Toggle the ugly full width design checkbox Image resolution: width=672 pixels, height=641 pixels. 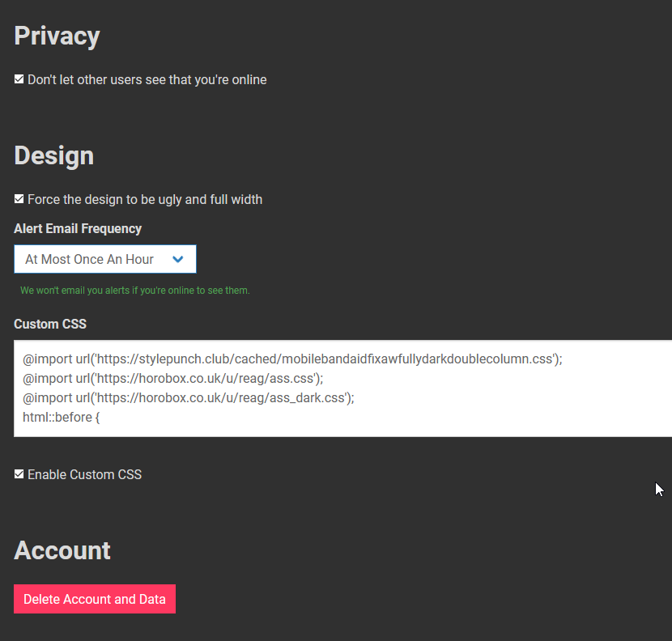19,199
